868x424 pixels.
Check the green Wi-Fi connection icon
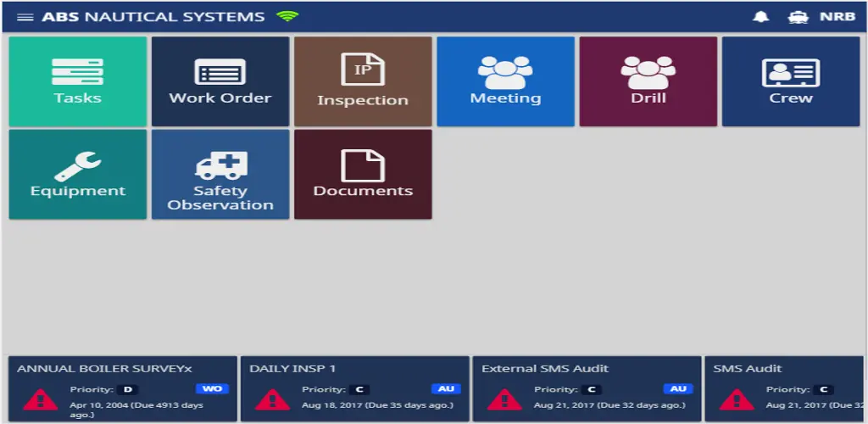(x=287, y=17)
